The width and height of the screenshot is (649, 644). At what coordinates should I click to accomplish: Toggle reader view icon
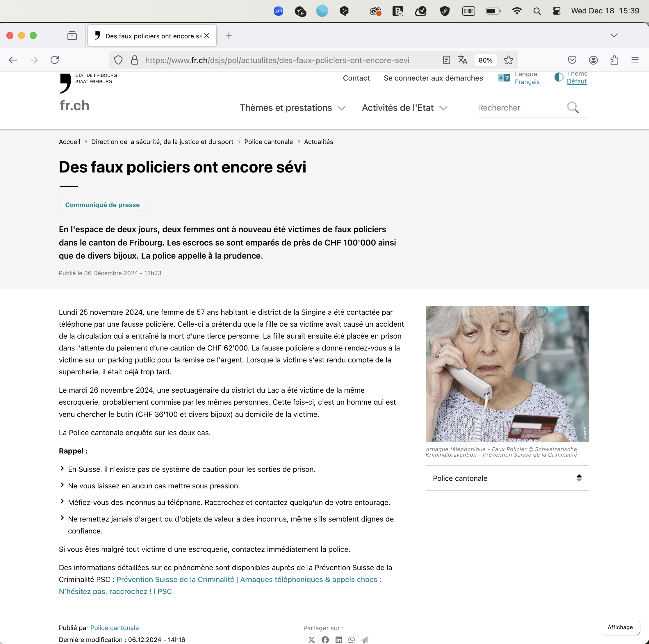pos(446,60)
